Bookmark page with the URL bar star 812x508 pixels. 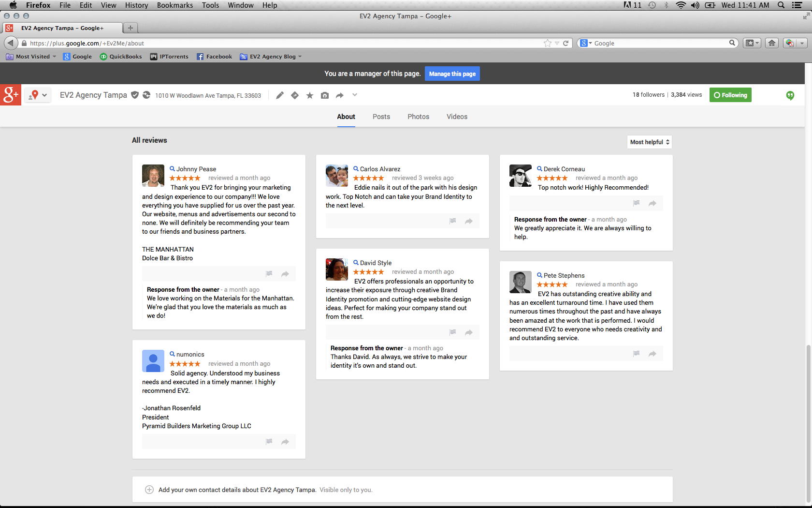coord(547,43)
